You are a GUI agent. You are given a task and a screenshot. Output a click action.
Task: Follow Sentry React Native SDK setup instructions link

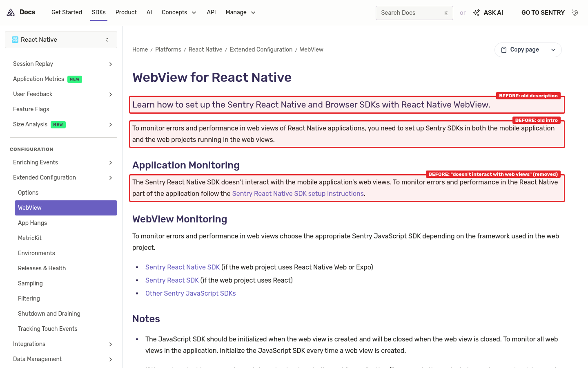click(298, 193)
